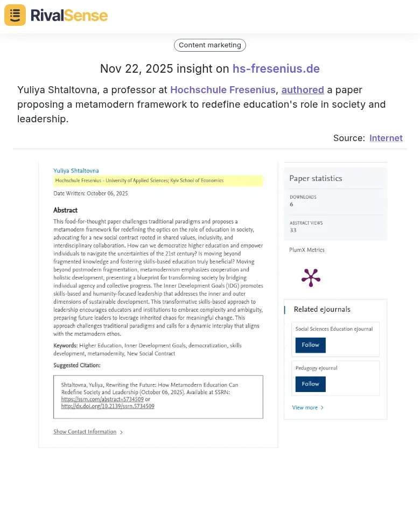The width and height of the screenshot is (420, 517).
Task: Click the "authored" hyperlink
Action: tap(303, 90)
